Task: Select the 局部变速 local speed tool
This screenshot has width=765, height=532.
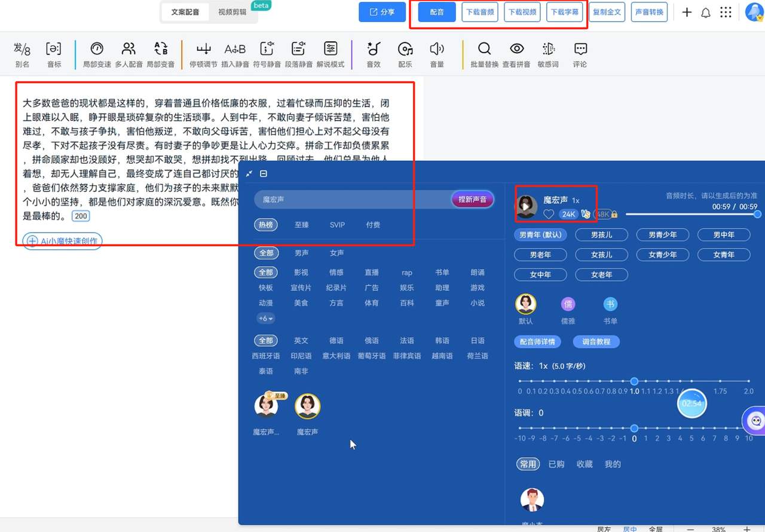Action: (x=97, y=54)
